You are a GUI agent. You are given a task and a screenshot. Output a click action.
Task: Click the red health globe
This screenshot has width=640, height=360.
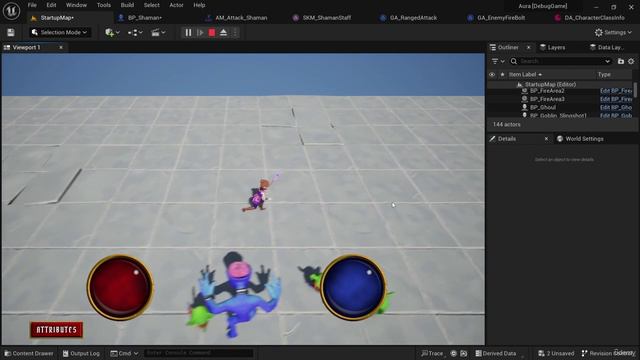pos(120,287)
